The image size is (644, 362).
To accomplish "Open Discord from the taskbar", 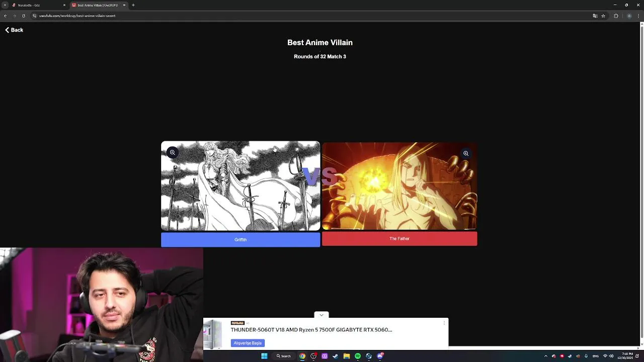I will (380, 356).
